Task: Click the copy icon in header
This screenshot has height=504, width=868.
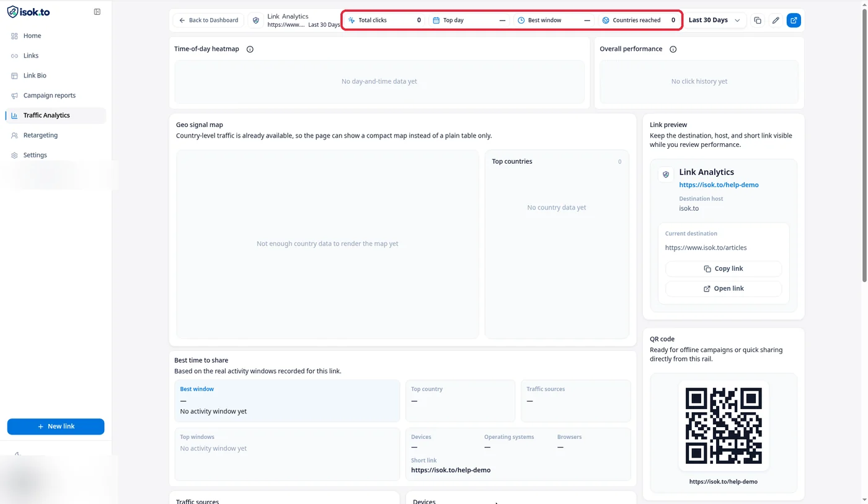Action: (x=758, y=20)
